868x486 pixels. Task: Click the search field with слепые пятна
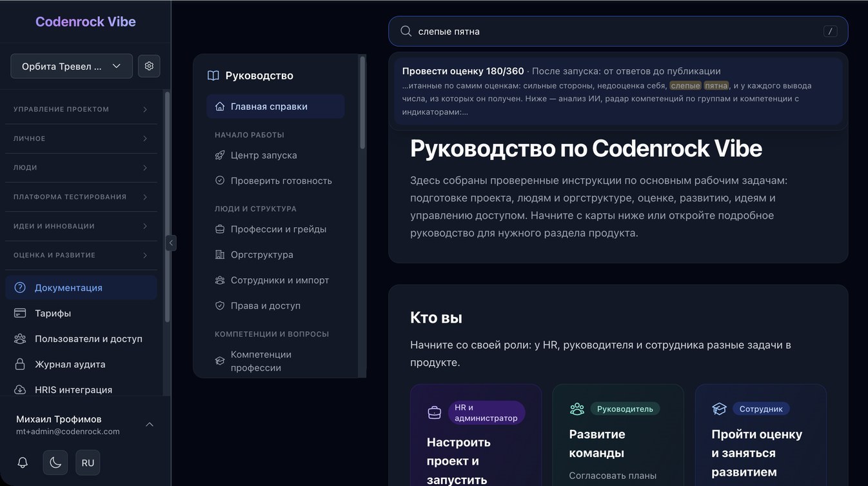pyautogui.click(x=618, y=31)
